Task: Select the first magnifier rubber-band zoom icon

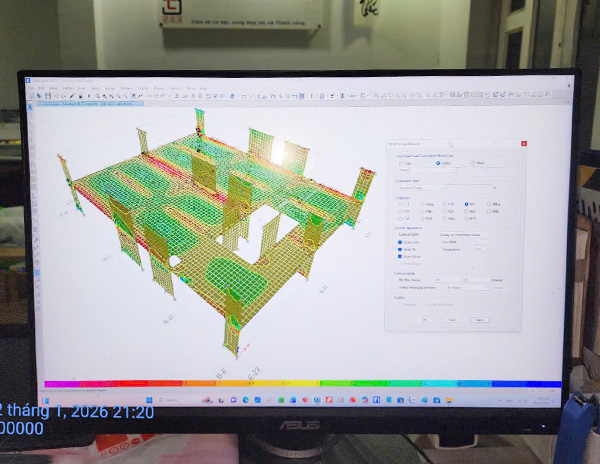Action: [98, 96]
